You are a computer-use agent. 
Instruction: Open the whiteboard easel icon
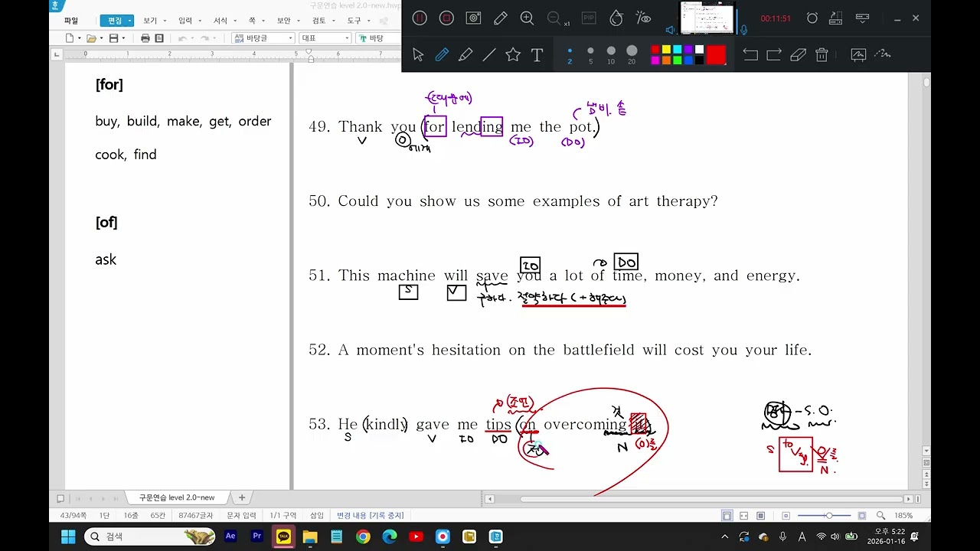click(x=858, y=54)
